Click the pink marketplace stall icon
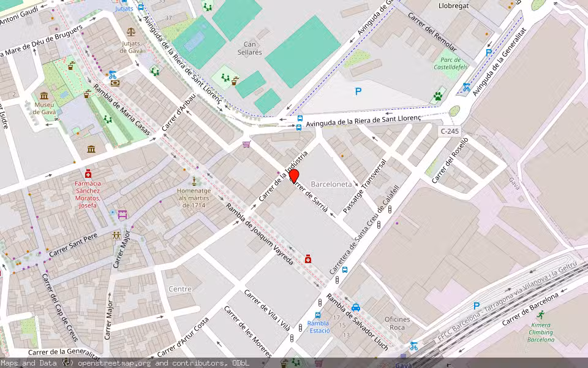 [x=123, y=215]
